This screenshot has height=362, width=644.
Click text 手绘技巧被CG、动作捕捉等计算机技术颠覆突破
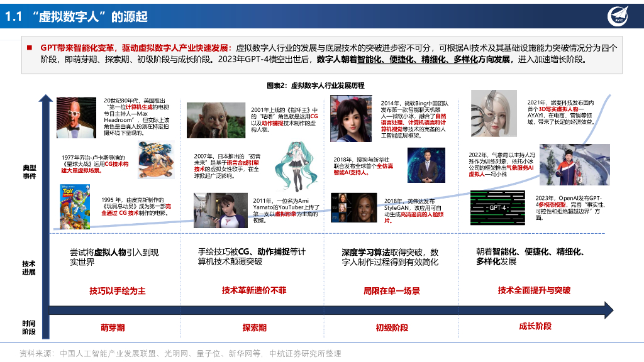[252, 256]
